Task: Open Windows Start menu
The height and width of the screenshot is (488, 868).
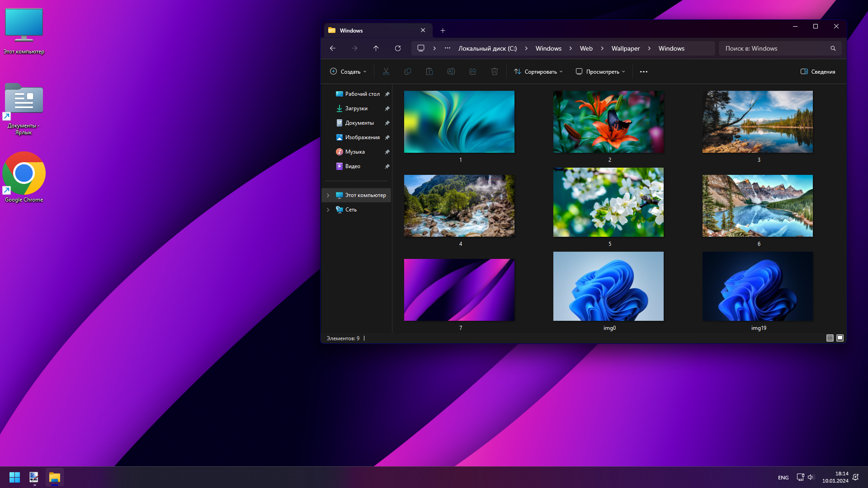Action: 14,477
